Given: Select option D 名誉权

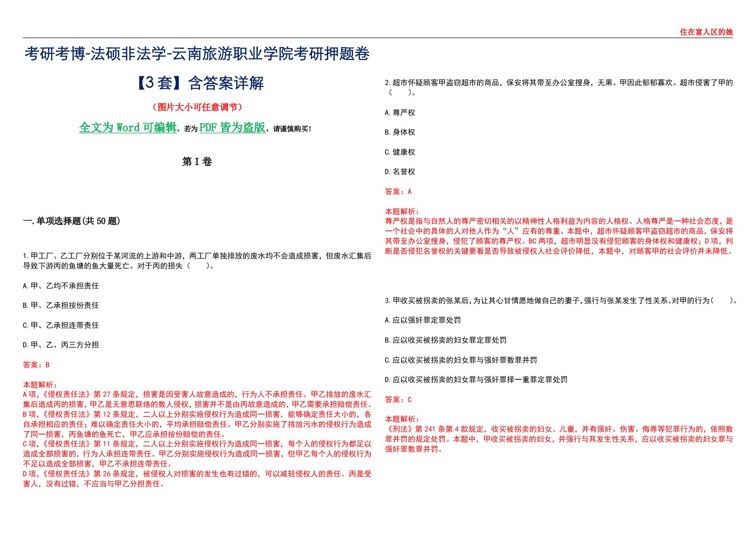Looking at the screenshot, I should click(x=400, y=171).
